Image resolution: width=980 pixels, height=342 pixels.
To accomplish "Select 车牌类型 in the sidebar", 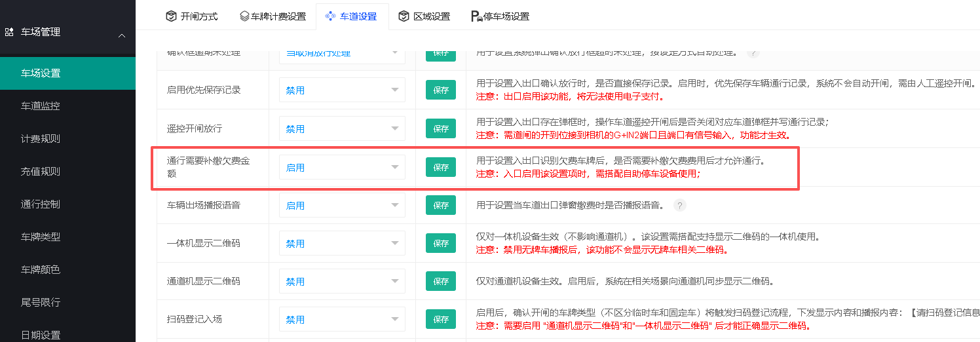I will pyautogui.click(x=41, y=237).
